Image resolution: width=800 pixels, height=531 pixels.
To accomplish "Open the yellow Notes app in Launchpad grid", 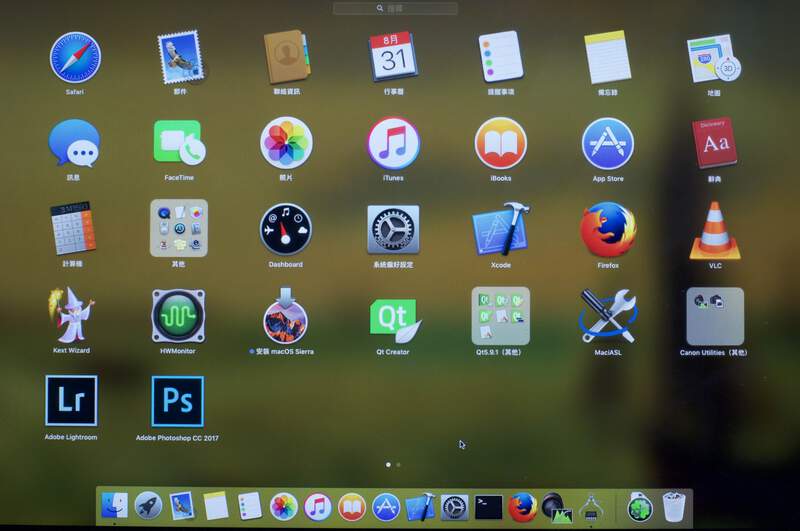I will click(607, 57).
